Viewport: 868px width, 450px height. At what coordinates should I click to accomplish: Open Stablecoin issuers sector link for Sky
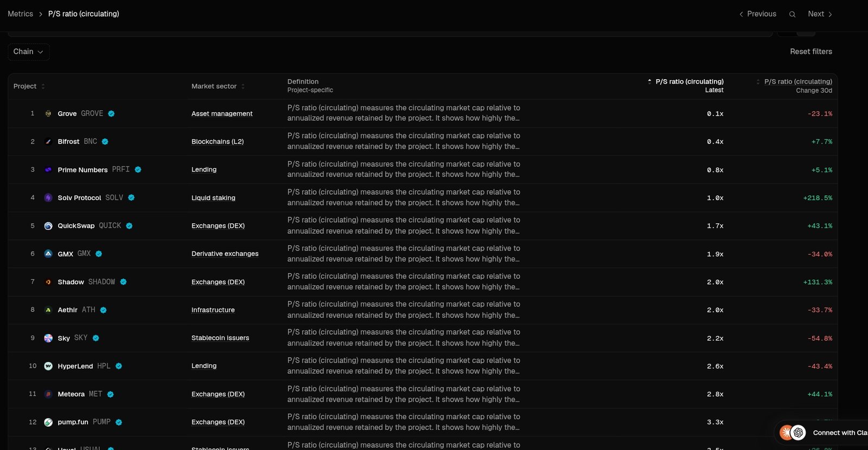tap(220, 338)
